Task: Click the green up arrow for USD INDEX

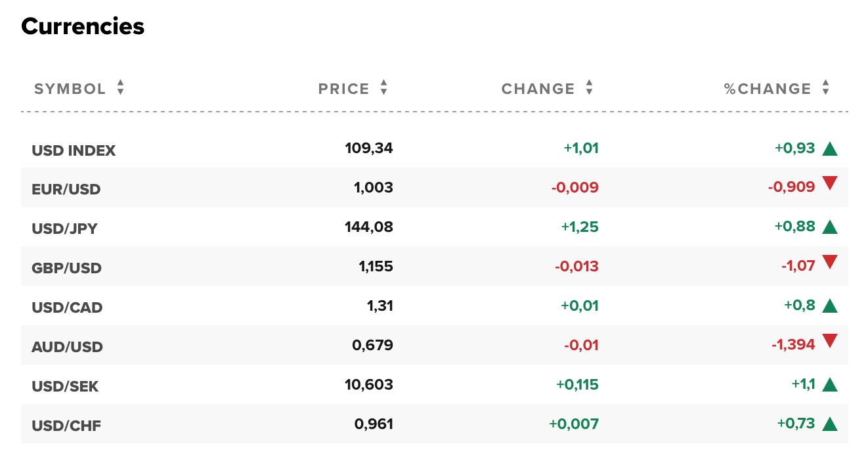Action: [x=830, y=149]
